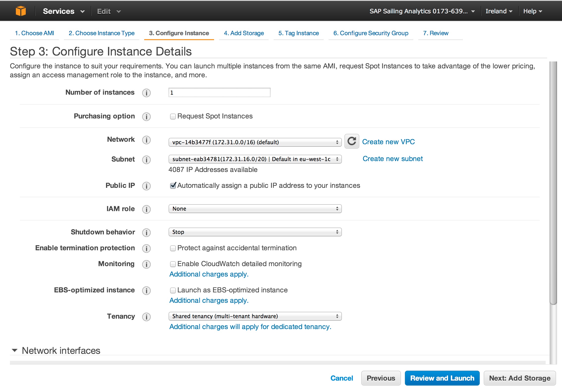This screenshot has width=562, height=392.
Task: Click the Create new subnet link
Action: 393,159
